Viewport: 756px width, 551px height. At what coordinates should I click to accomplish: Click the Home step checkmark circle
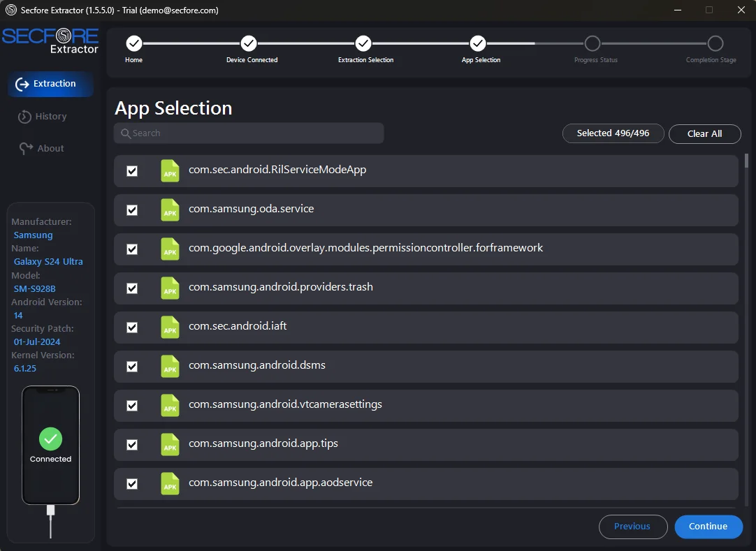(x=134, y=44)
